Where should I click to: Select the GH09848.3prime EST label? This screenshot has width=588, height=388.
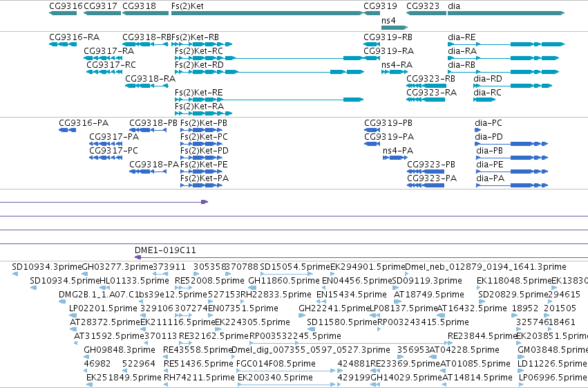(120, 351)
